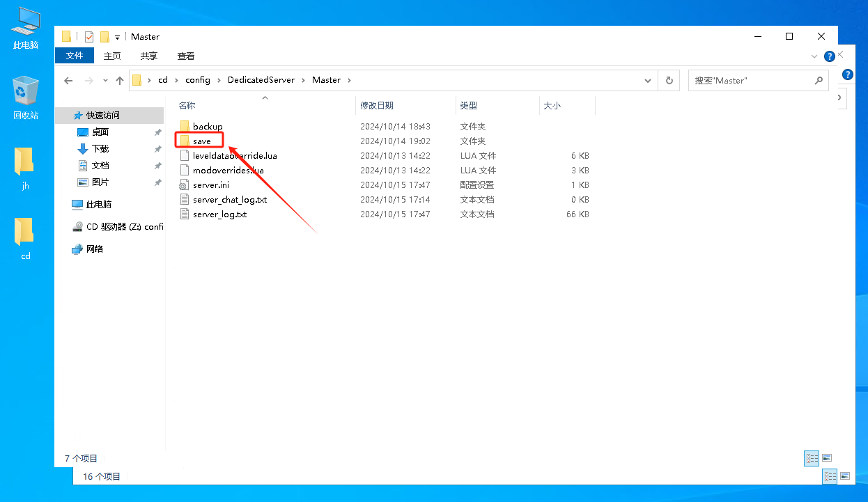Navigate to cd in breadcrumb
Viewport: 868px width, 502px height.
[163, 80]
